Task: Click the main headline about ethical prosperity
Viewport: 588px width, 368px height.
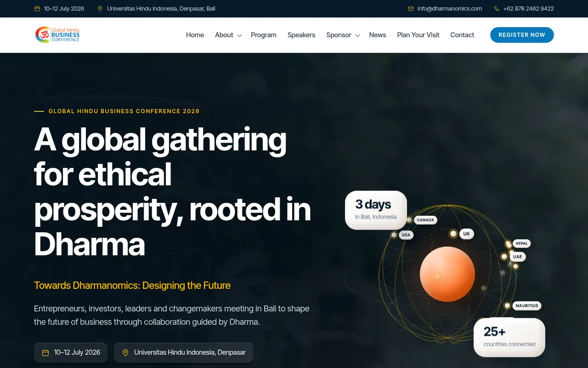Action: pyautogui.click(x=172, y=192)
